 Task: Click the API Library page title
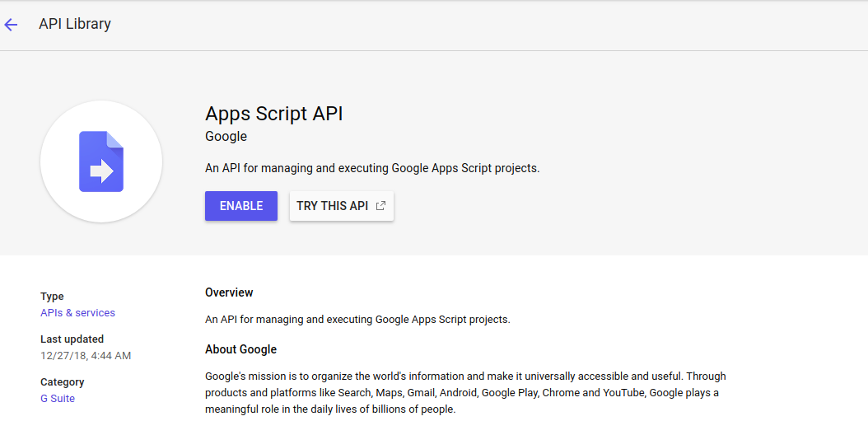click(75, 24)
